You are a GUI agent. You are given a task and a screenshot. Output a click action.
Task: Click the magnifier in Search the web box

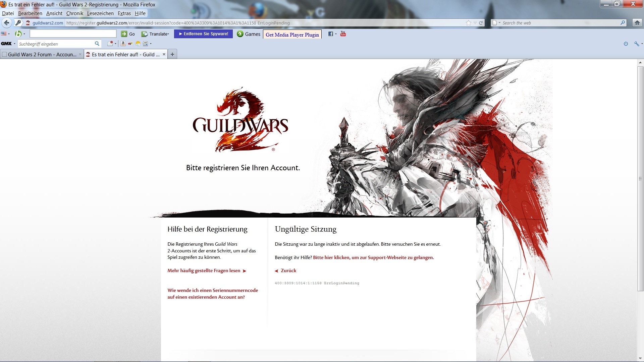click(x=623, y=23)
